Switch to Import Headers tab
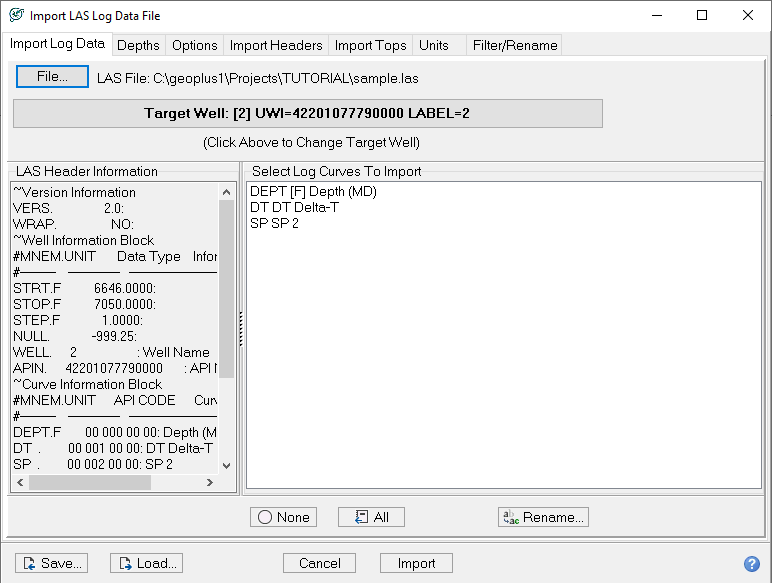The image size is (772, 583). point(276,45)
